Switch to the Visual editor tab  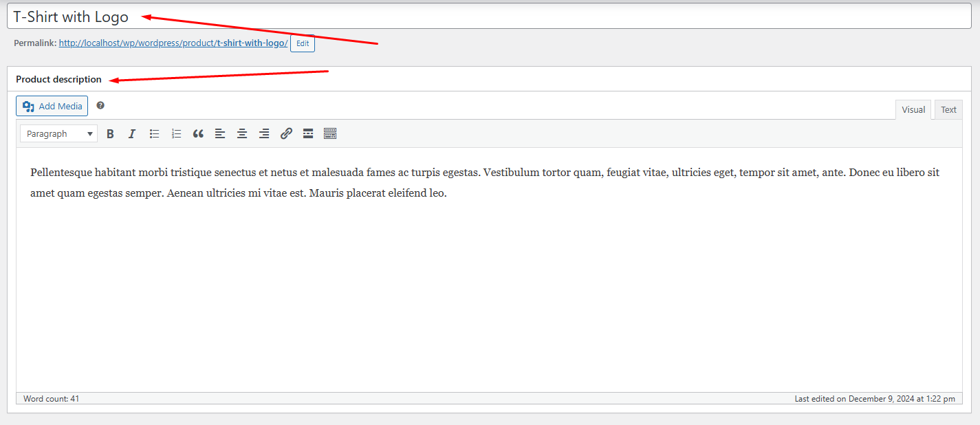coord(913,110)
